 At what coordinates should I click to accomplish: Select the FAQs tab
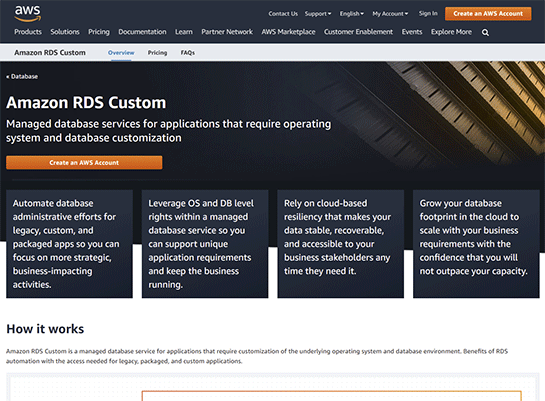pyautogui.click(x=187, y=53)
